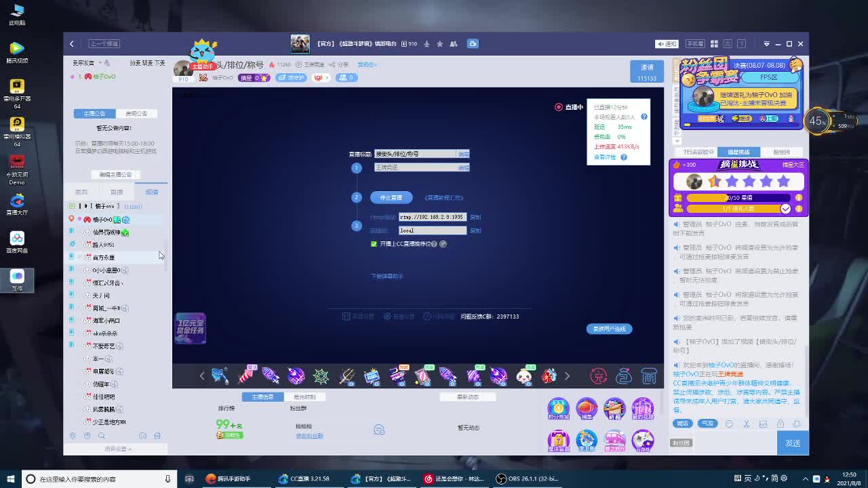The height and width of the screenshot is (488, 868).
Task: Expand the 语音会管 menu at bottom left
Action: tap(118, 449)
